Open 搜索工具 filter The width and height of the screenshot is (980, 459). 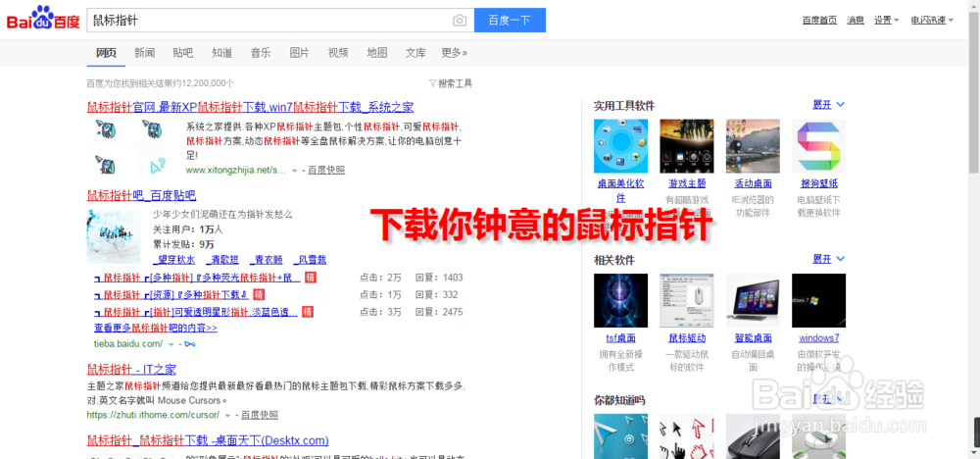[x=451, y=83]
